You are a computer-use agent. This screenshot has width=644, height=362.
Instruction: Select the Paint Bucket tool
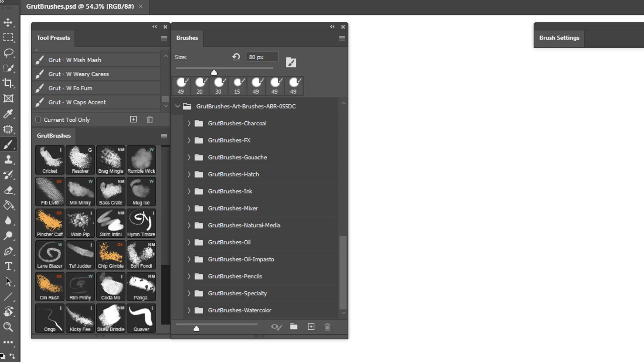[x=8, y=205]
